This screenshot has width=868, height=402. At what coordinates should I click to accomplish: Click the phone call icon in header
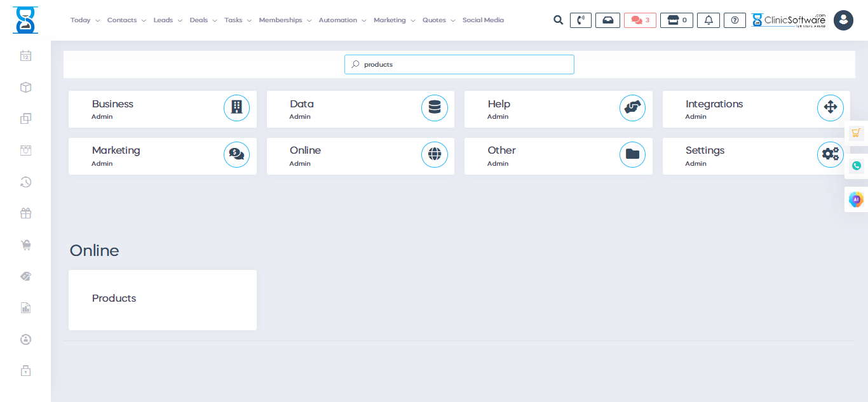click(580, 20)
